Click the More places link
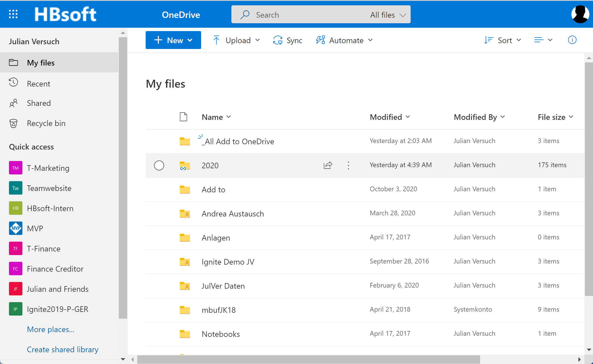593x364 pixels. pyautogui.click(x=50, y=329)
